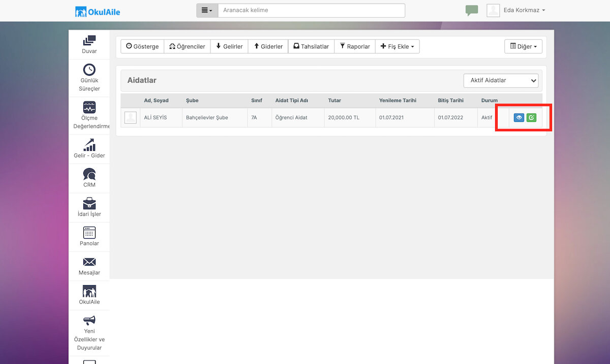Click the 20,000.00 TL amount cell
Screen dimensions: 610x364
[350, 118]
